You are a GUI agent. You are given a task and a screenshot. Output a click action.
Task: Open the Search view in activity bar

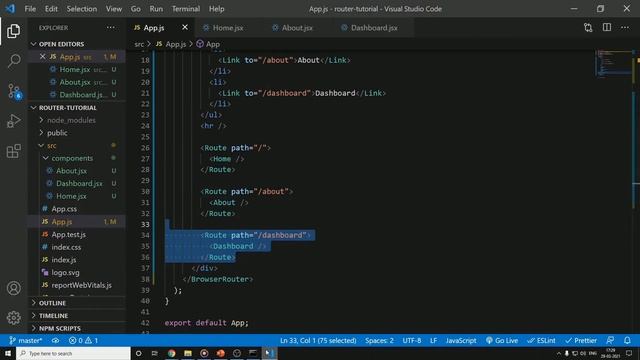[13, 61]
